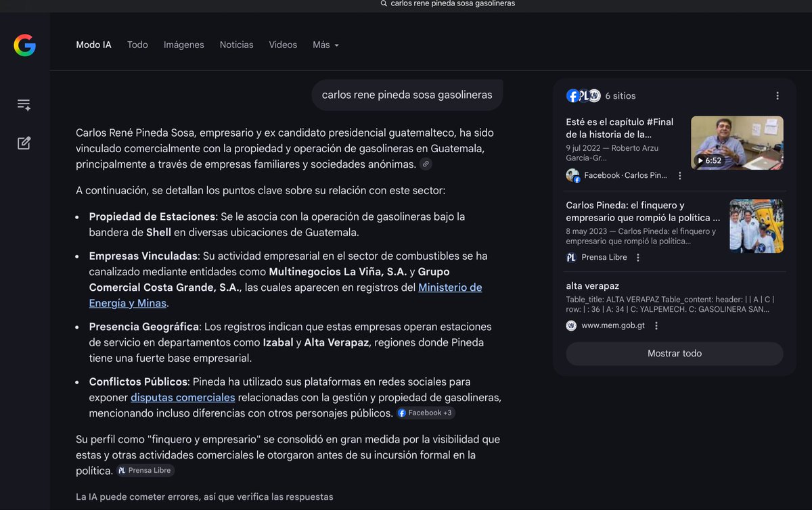
Task: Click the stacked site icons beside 6 sitios
Action: [583, 96]
